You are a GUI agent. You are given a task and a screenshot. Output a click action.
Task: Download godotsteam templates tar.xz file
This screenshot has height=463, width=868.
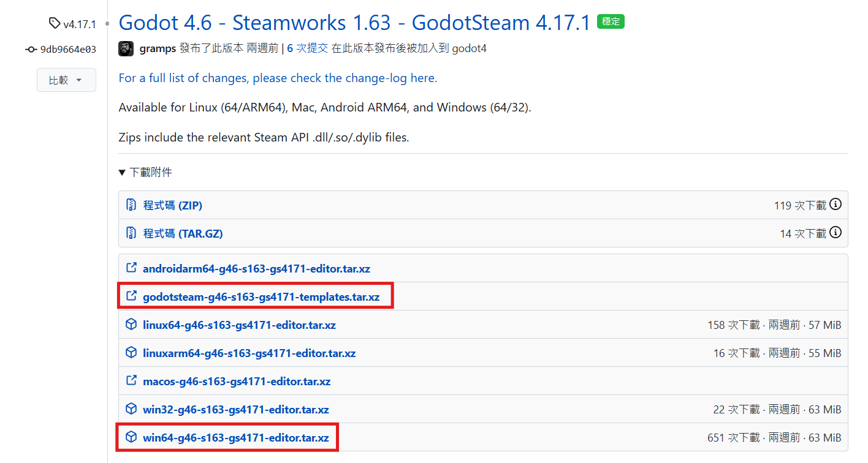(x=261, y=297)
